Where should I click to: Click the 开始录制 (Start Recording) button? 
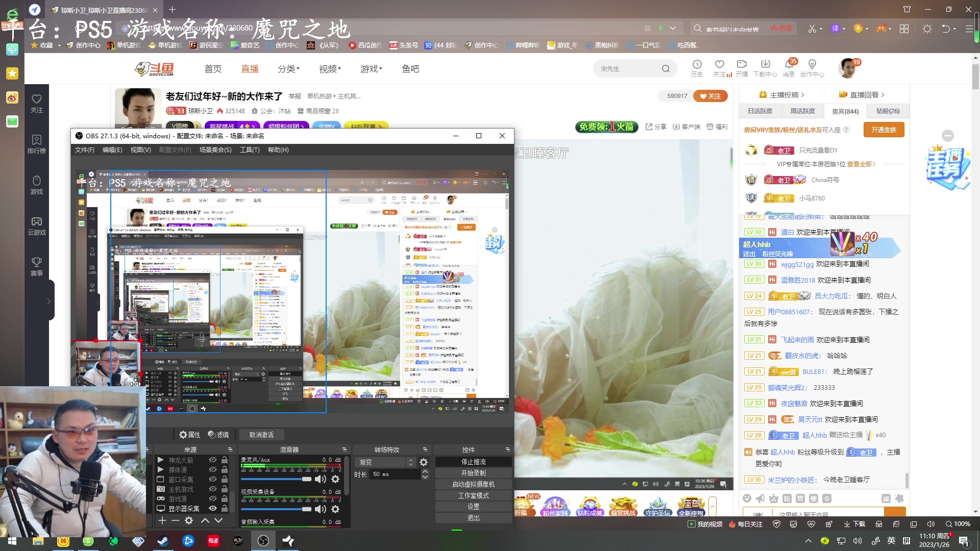473,472
